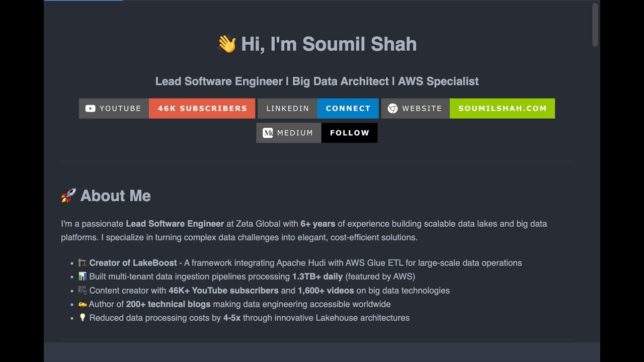Click the LinkedIn label badge
The width and height of the screenshot is (644, 362).
pyautogui.click(x=287, y=109)
